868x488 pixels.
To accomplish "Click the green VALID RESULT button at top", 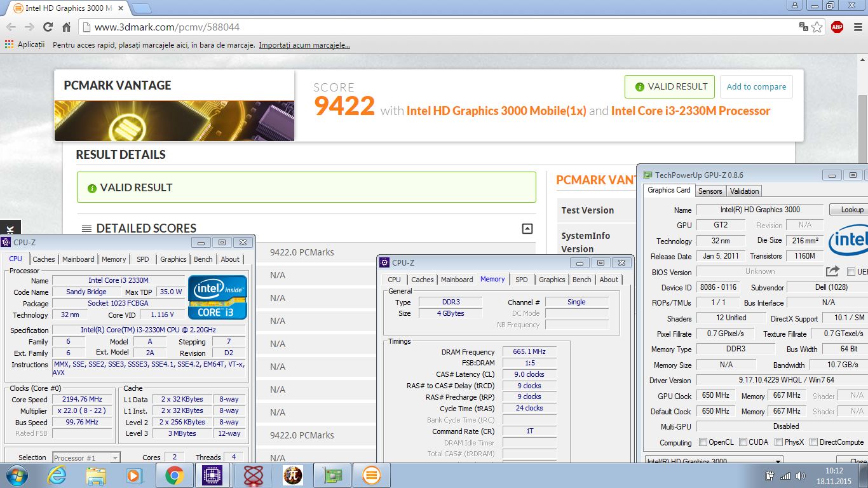I will click(670, 87).
